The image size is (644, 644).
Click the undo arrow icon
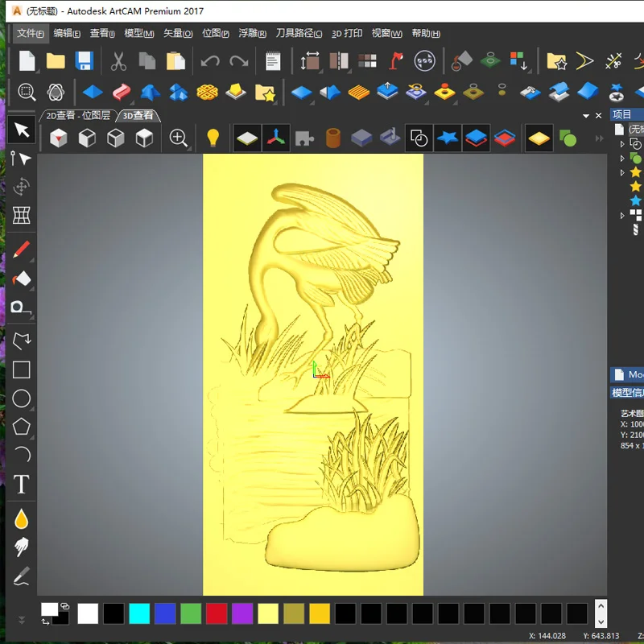(210, 61)
